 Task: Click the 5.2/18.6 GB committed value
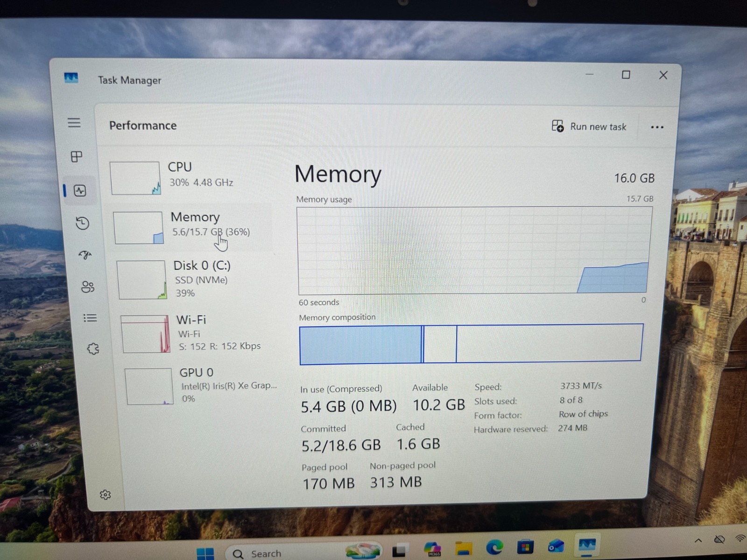tap(341, 446)
